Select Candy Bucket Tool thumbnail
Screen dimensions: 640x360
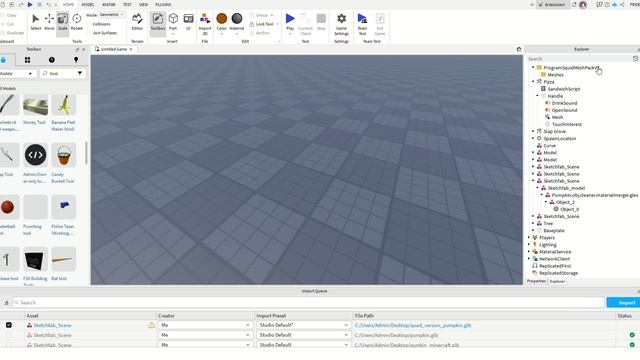click(64, 155)
